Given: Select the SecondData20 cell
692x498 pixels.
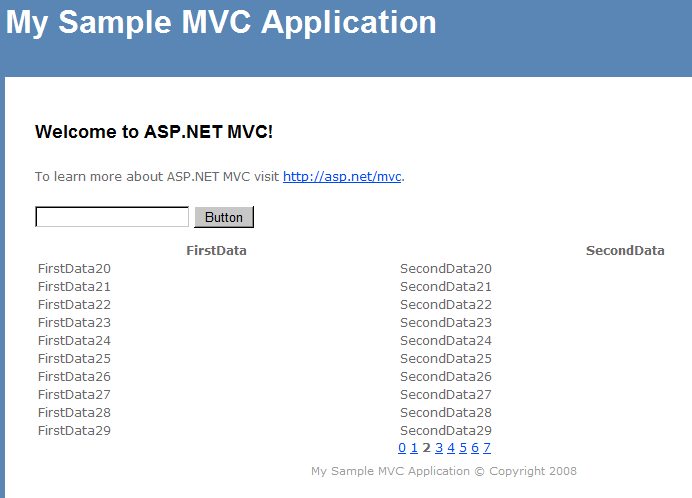Looking at the screenshot, I should [446, 268].
